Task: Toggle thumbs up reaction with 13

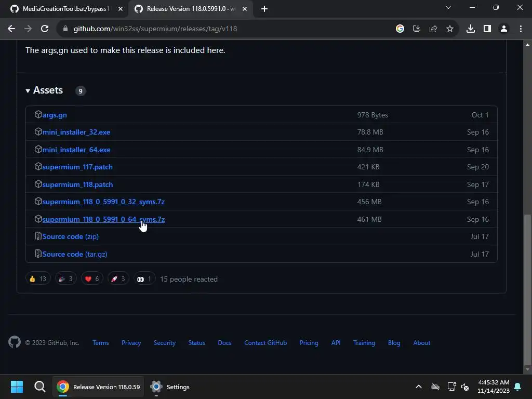Action: [x=38, y=279]
